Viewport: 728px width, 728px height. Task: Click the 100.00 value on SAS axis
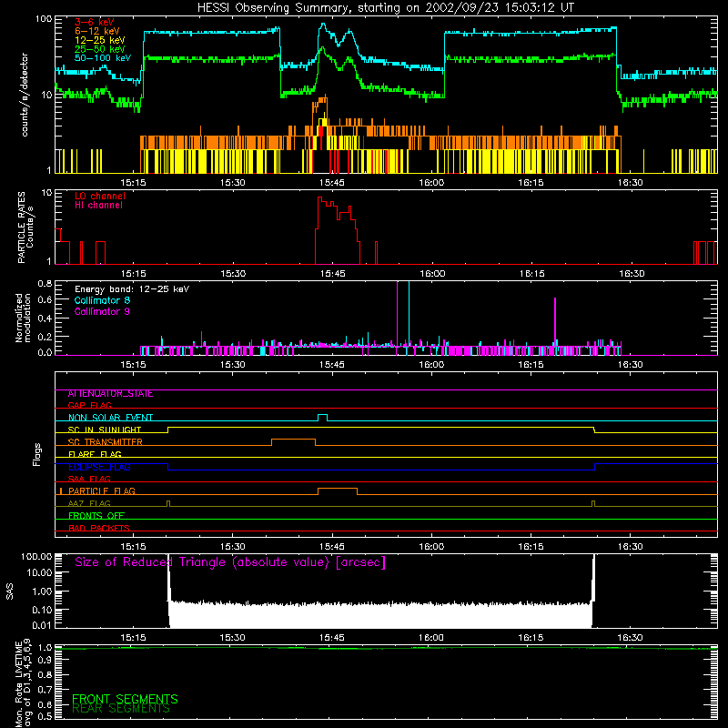click(x=36, y=557)
